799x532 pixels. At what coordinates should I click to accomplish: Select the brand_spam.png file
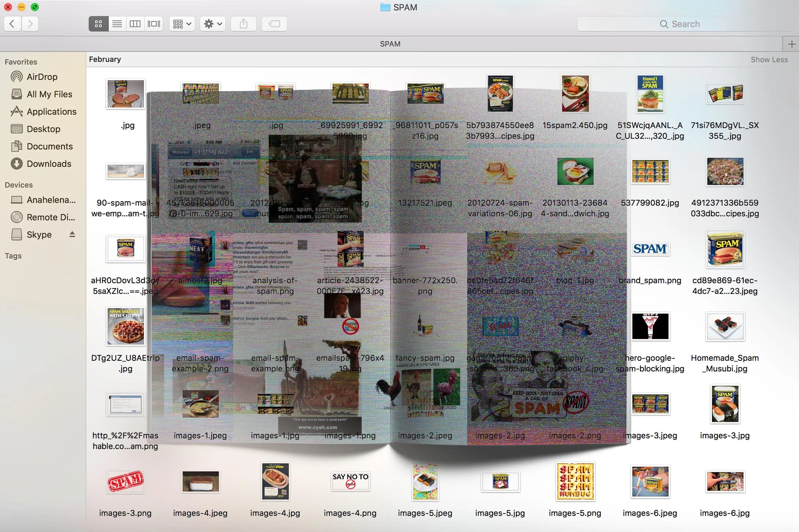point(650,249)
